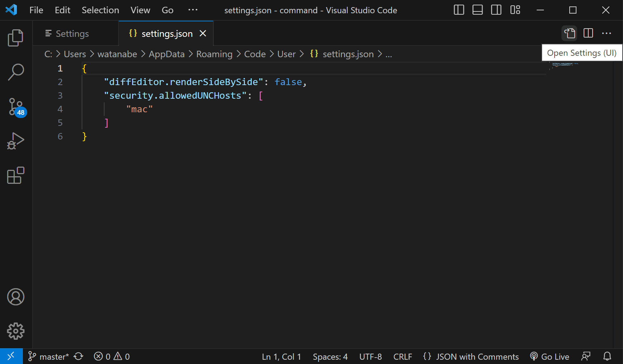The image size is (623, 364).
Task: Click the Go Live status button
Action: point(550,356)
